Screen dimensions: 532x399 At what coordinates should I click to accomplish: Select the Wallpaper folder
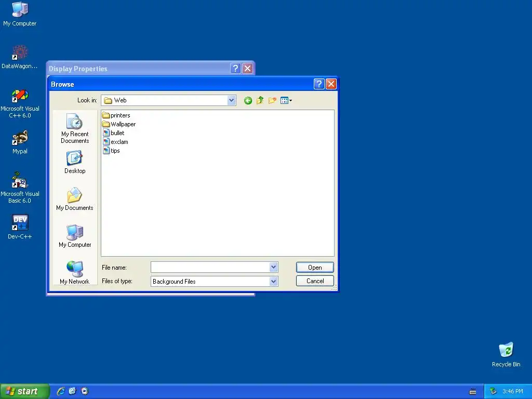tap(119, 124)
